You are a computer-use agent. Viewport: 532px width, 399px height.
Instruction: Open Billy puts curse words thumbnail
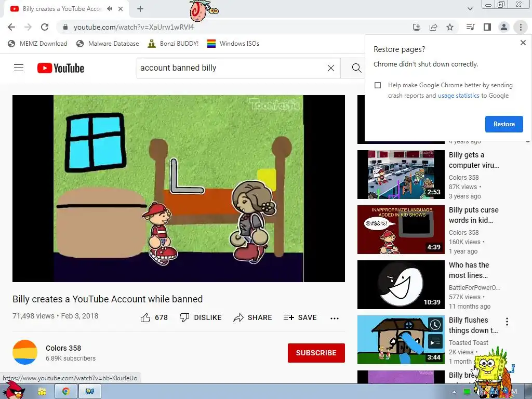[x=401, y=229]
